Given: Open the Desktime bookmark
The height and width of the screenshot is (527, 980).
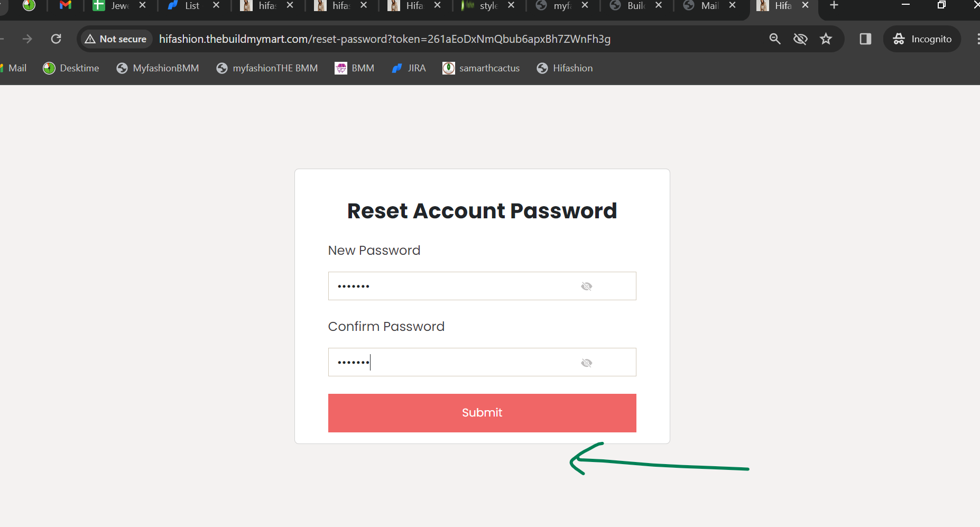Looking at the screenshot, I should pos(71,68).
